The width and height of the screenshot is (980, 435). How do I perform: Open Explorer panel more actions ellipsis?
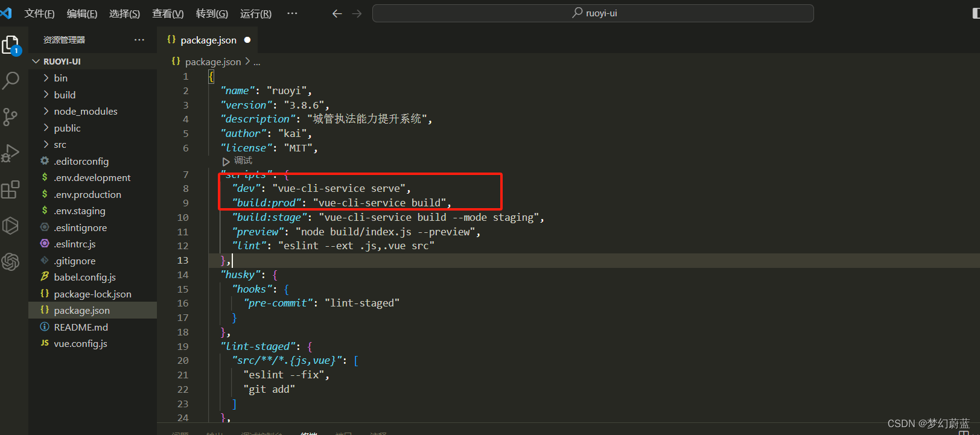(x=139, y=40)
